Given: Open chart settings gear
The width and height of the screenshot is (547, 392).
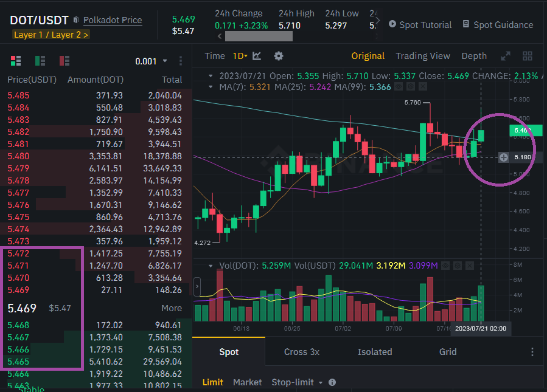Looking at the screenshot, I should tap(279, 56).
